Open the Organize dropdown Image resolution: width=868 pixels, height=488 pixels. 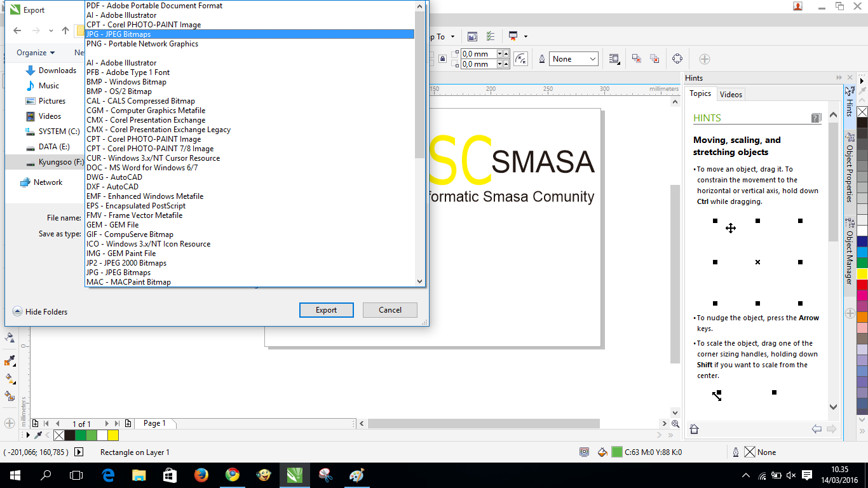click(x=36, y=53)
